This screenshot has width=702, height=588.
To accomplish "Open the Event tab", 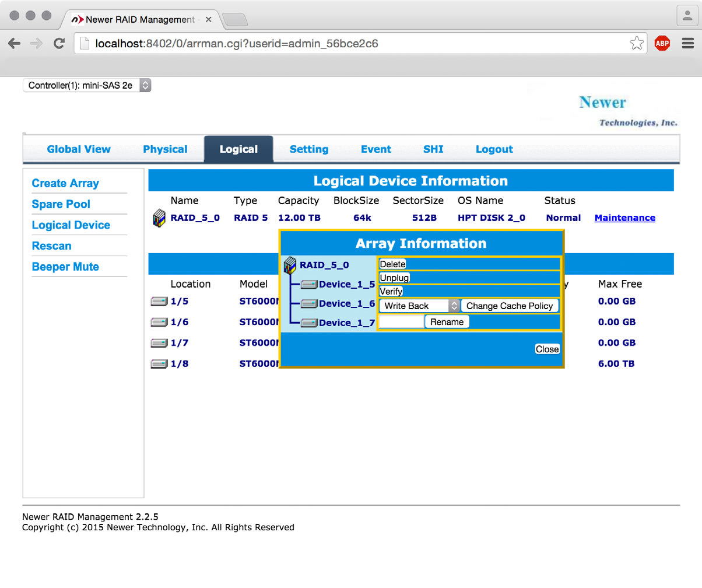I will pos(375,149).
